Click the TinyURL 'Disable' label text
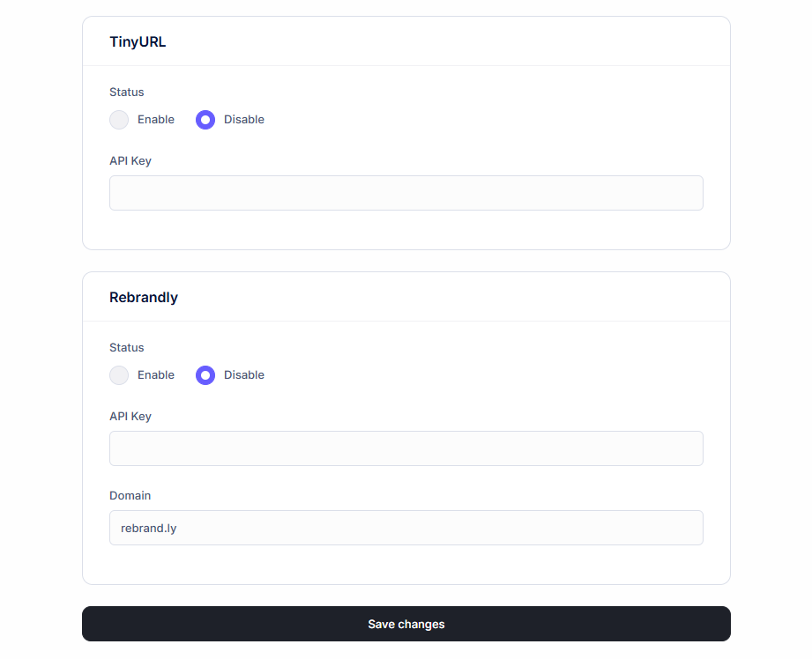 (244, 120)
